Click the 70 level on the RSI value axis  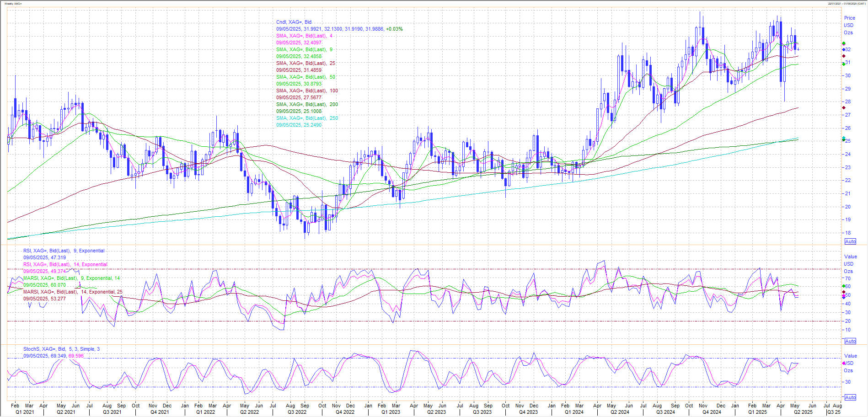847,278
